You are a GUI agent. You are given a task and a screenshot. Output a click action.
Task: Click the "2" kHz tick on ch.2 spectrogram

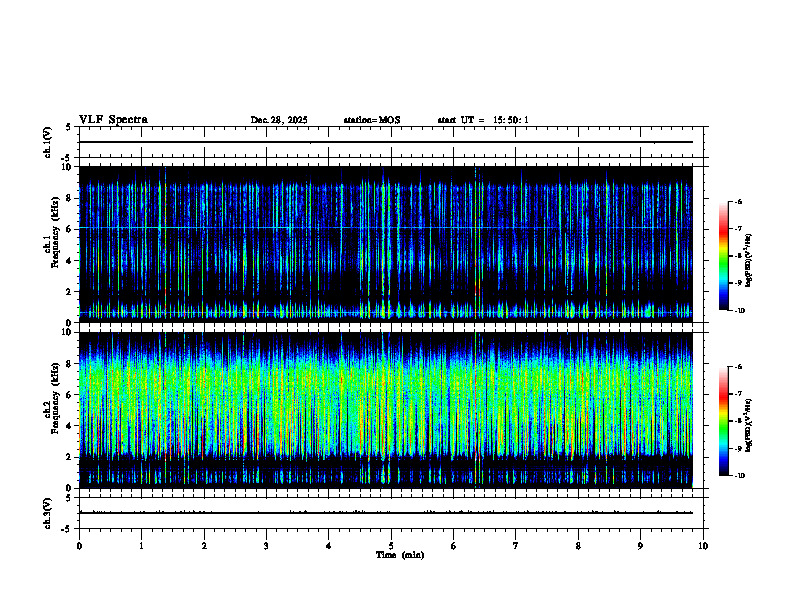70,457
